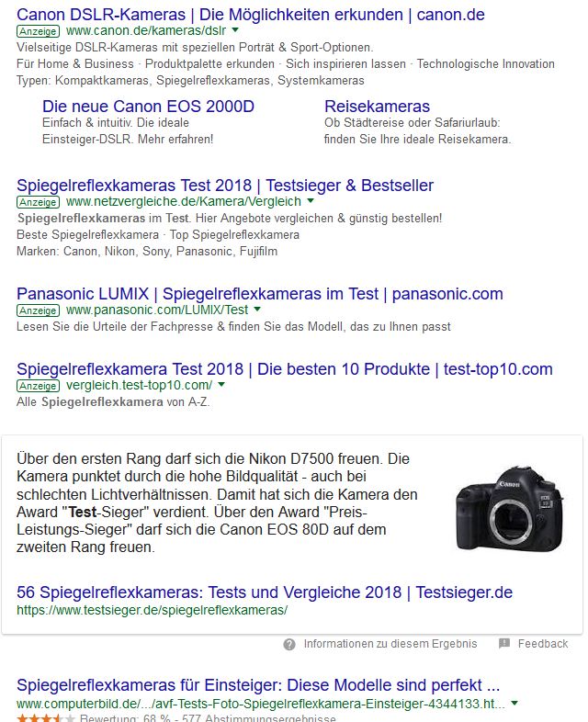Open the Canon DSLR-Kameras ad headline
Image resolution: width=588 pixels, height=722 pixels.
(251, 15)
